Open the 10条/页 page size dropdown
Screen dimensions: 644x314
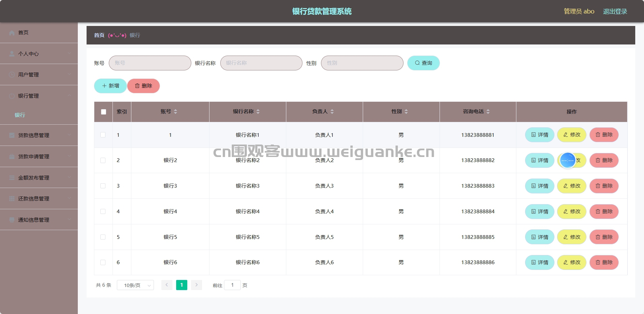click(x=135, y=285)
